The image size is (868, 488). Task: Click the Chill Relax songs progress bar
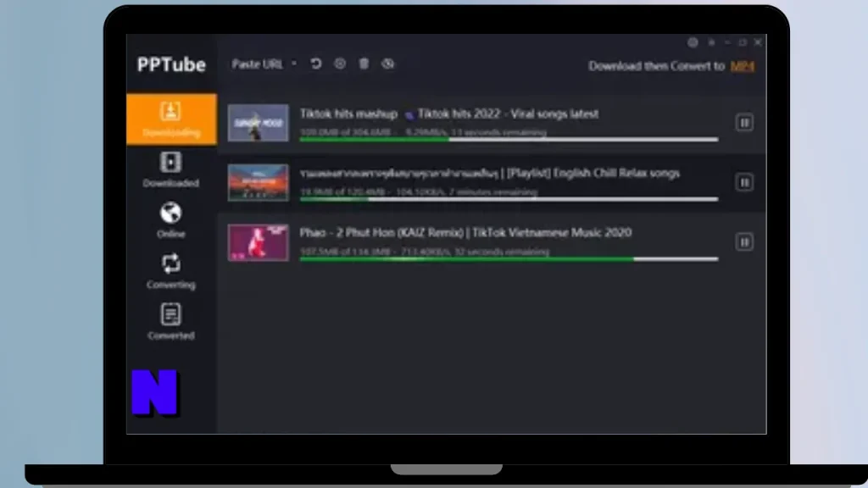pos(509,199)
